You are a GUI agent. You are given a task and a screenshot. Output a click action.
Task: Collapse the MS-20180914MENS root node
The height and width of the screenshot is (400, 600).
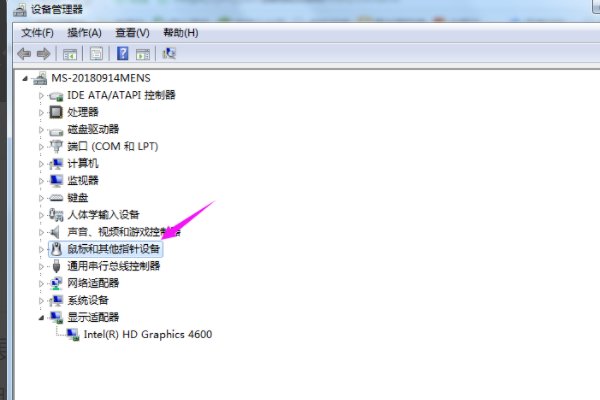point(26,78)
